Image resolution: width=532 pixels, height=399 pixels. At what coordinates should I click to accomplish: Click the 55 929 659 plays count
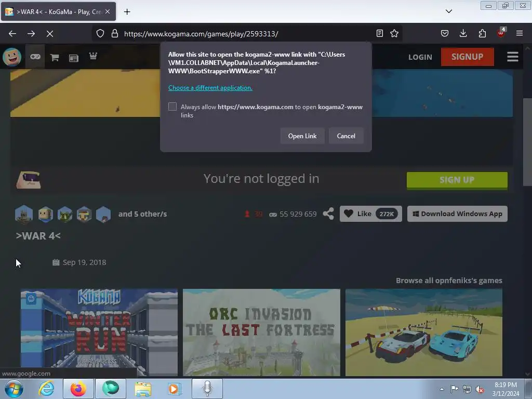[298, 214]
